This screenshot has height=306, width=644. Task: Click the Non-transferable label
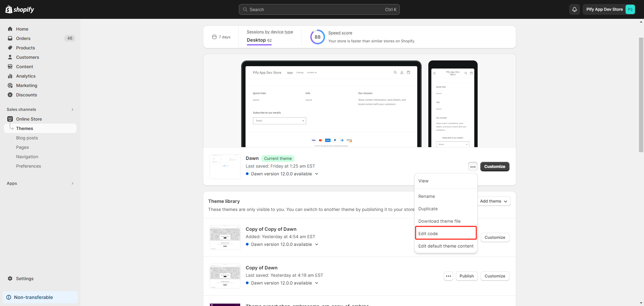tap(34, 297)
